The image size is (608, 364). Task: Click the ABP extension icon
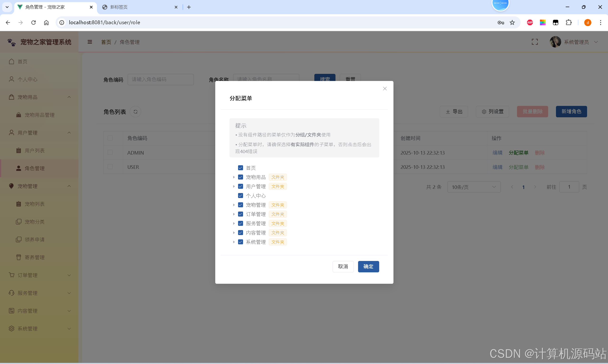(x=530, y=23)
